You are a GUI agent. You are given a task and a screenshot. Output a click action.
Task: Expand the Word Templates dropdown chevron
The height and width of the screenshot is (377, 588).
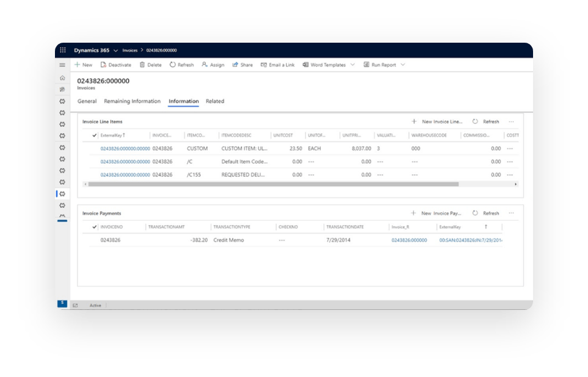pos(352,65)
